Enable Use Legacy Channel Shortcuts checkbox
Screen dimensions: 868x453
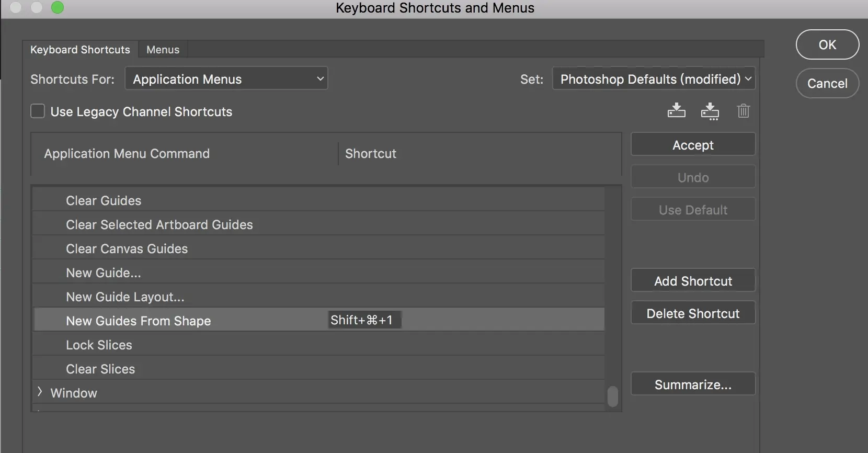coord(38,111)
